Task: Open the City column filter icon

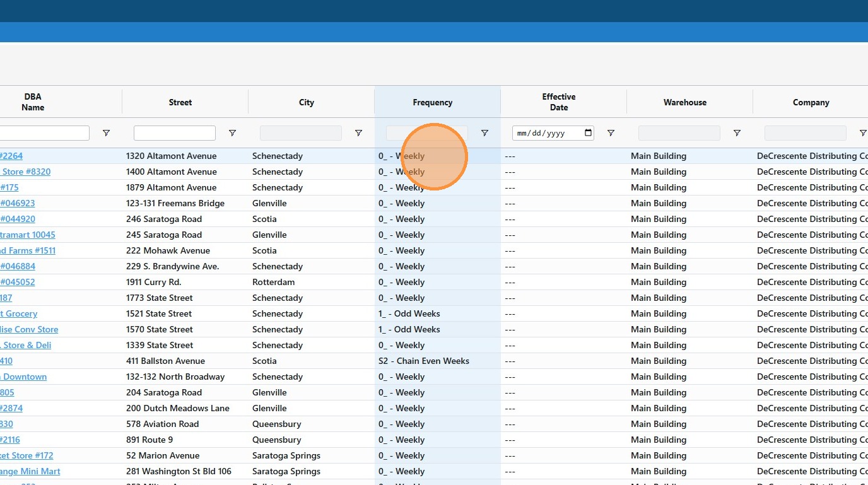Action: tap(358, 133)
